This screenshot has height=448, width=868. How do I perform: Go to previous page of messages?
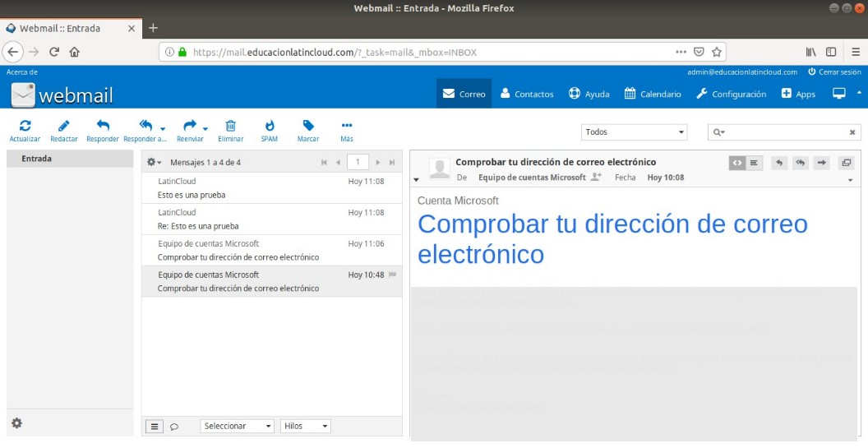[x=338, y=162]
